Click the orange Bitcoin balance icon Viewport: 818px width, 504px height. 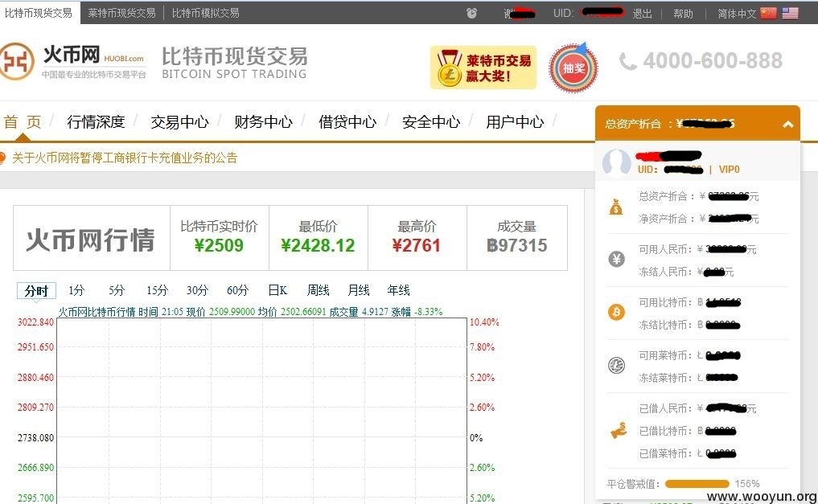pos(616,312)
